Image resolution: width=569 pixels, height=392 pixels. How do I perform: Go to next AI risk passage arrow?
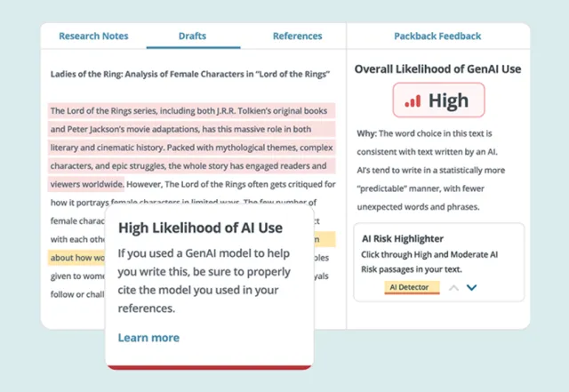point(472,288)
